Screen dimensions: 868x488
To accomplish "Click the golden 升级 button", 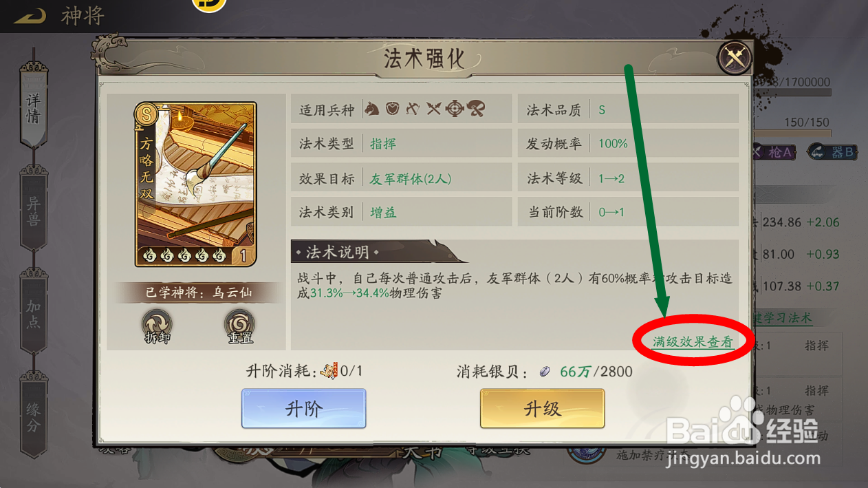I will (542, 409).
